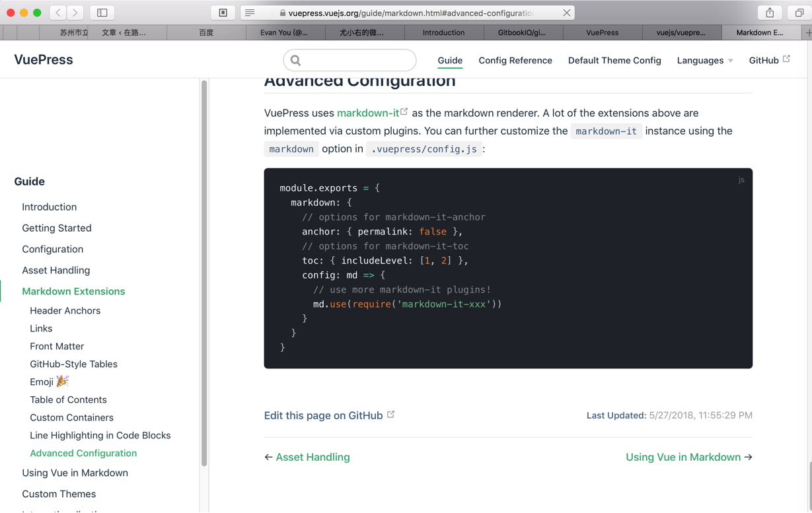812x513 pixels.
Task: Stop loading with the X in address bar
Action: (x=566, y=13)
